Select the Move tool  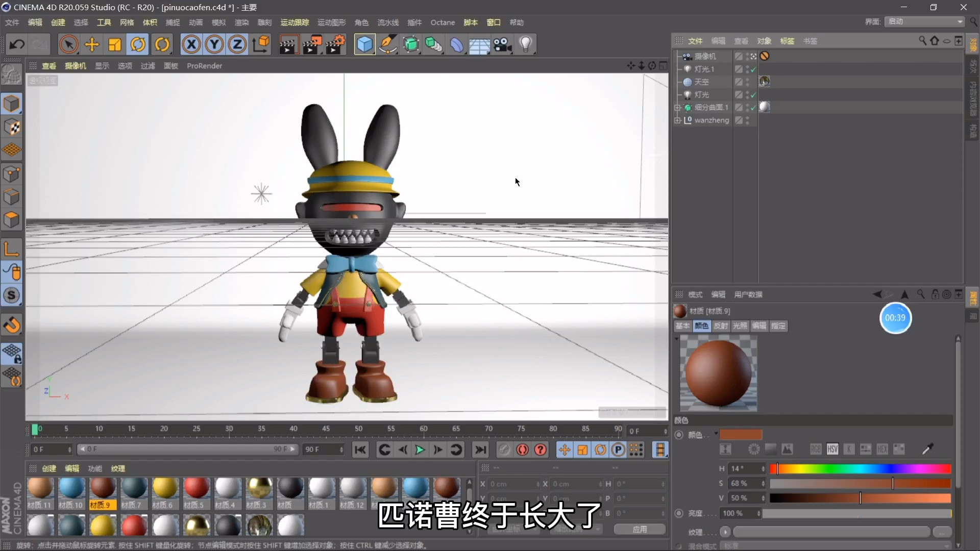tap(92, 44)
